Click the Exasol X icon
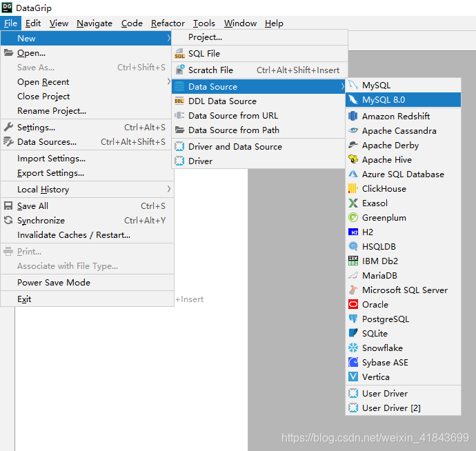The height and width of the screenshot is (451, 476). click(x=353, y=203)
